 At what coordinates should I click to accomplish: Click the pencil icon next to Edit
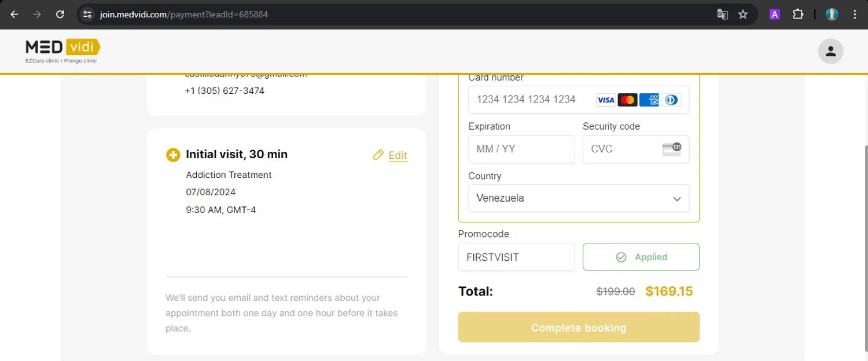378,155
